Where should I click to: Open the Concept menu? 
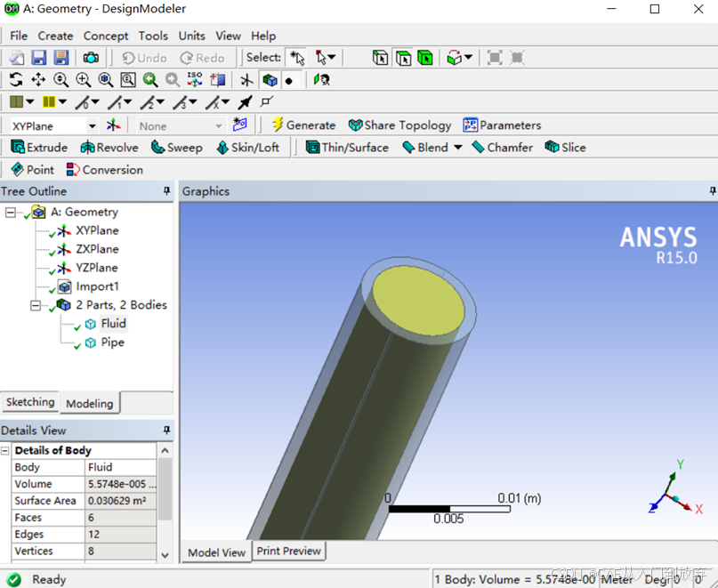pyautogui.click(x=106, y=36)
